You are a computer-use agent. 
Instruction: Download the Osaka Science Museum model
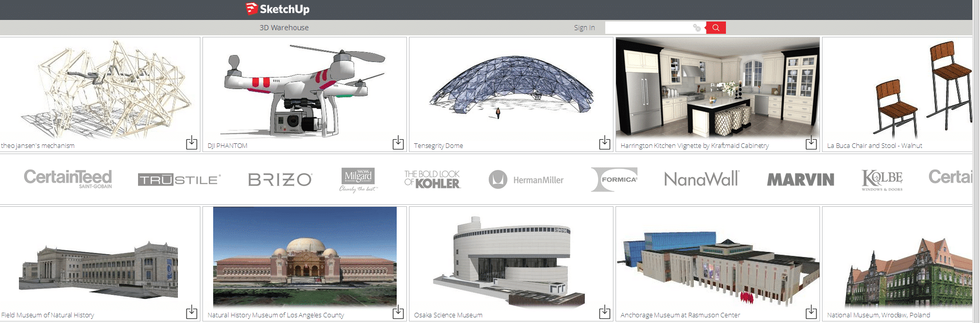coord(605,312)
